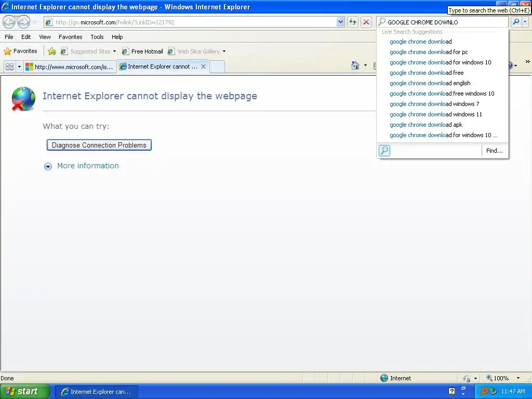Open the Web Slice Gallery link
The height and width of the screenshot is (399, 532).
point(194,51)
